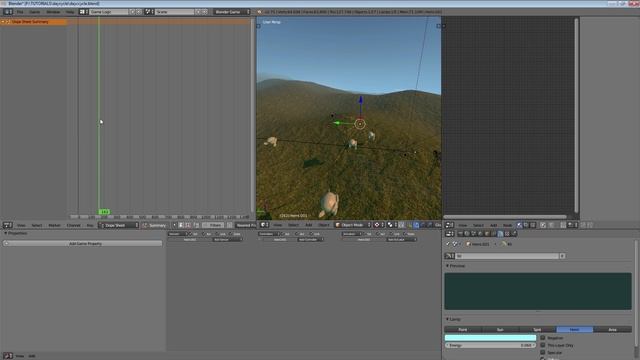Screen dimensions: 640x360
Task: Open the Game menu in top bar
Action: 35,12
